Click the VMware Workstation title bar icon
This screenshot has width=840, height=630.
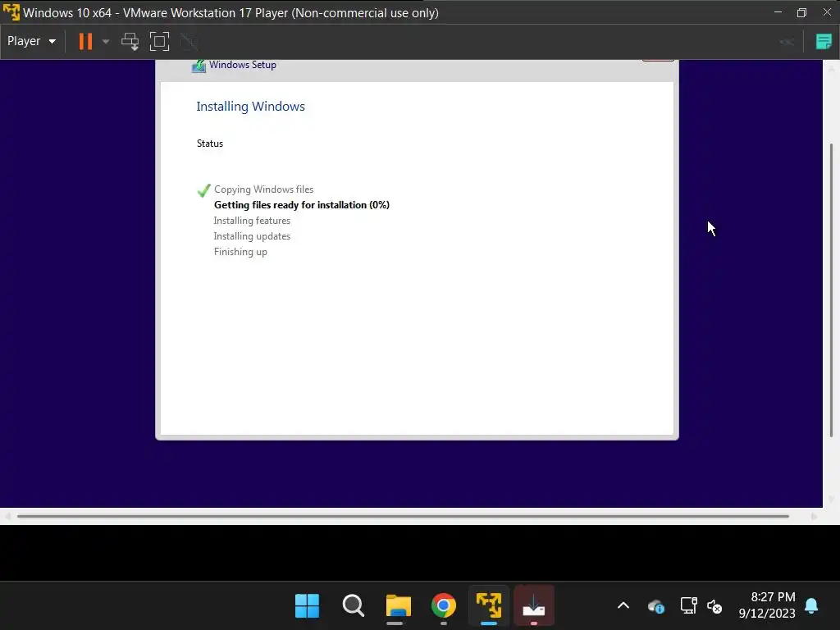click(11, 12)
